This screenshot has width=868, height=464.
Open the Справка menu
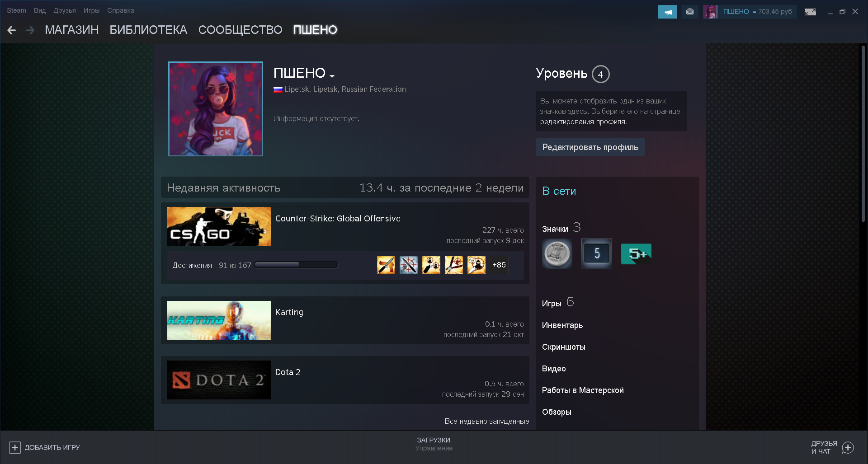[x=120, y=10]
